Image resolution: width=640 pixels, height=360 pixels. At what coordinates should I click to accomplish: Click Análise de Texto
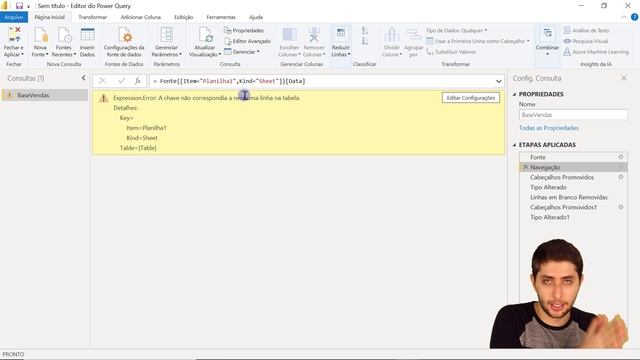point(587,31)
